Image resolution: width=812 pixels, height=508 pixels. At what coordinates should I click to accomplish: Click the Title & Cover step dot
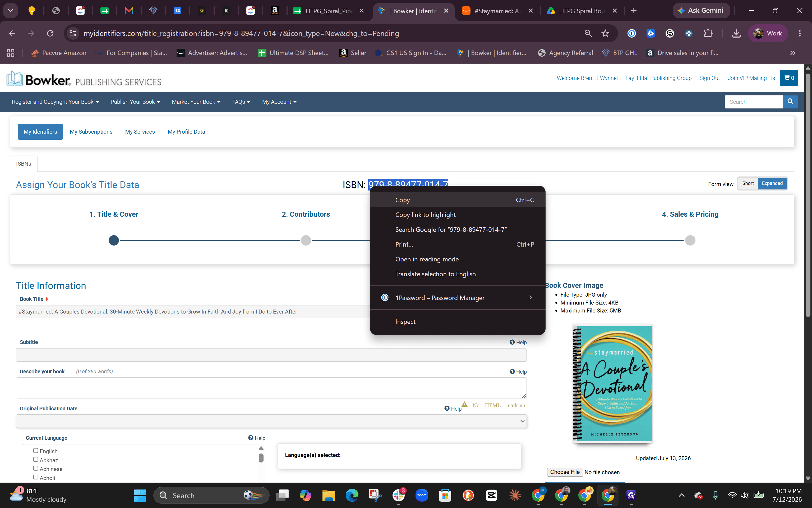[x=114, y=240]
